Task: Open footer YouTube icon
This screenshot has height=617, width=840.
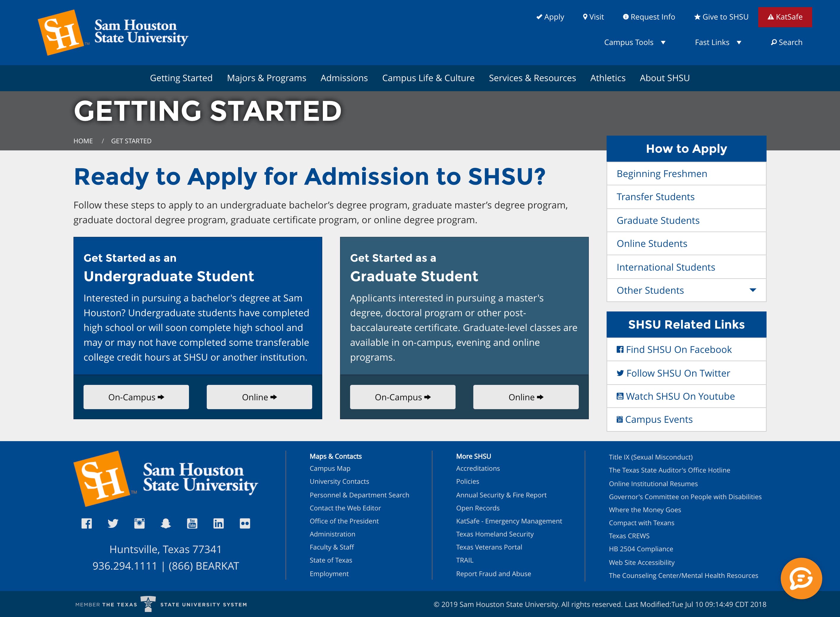Action: click(192, 523)
